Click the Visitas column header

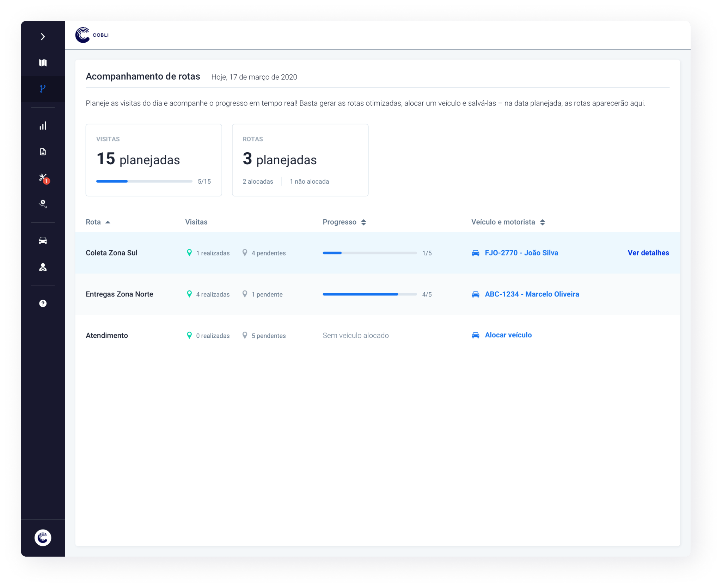pyautogui.click(x=196, y=222)
